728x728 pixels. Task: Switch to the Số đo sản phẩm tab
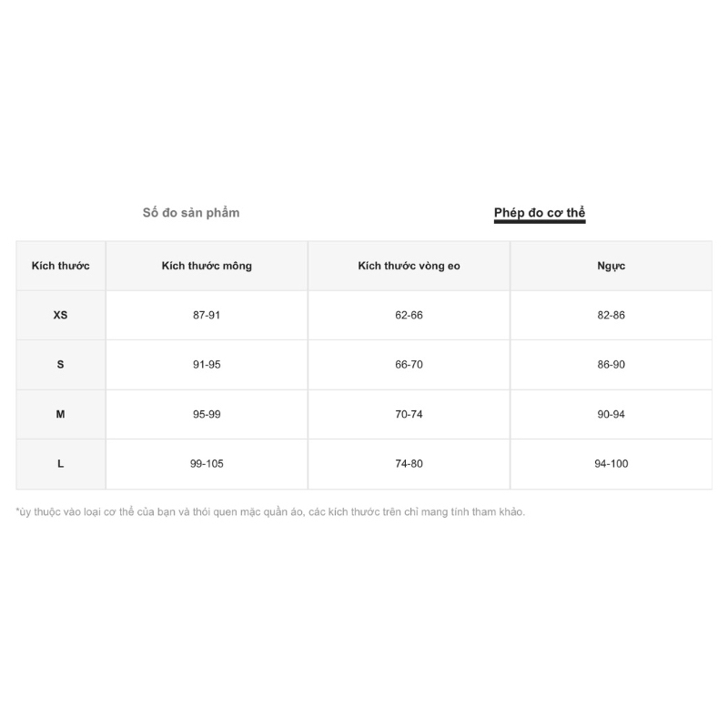click(191, 212)
